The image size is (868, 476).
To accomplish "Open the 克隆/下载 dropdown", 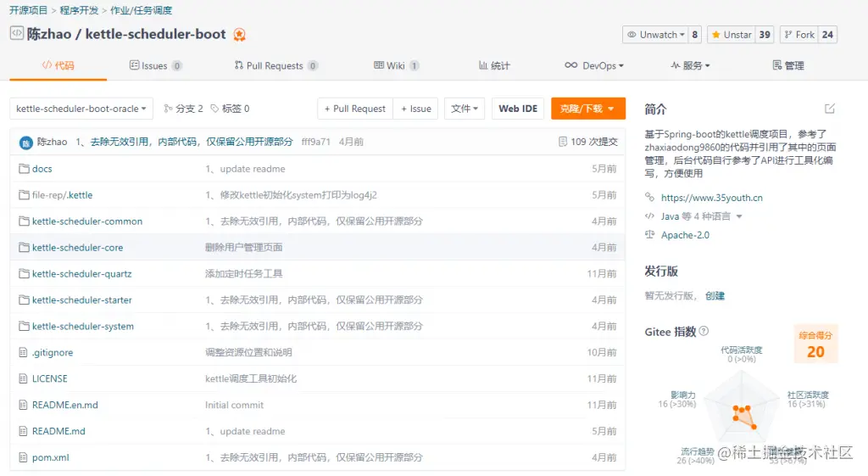I will pos(588,109).
